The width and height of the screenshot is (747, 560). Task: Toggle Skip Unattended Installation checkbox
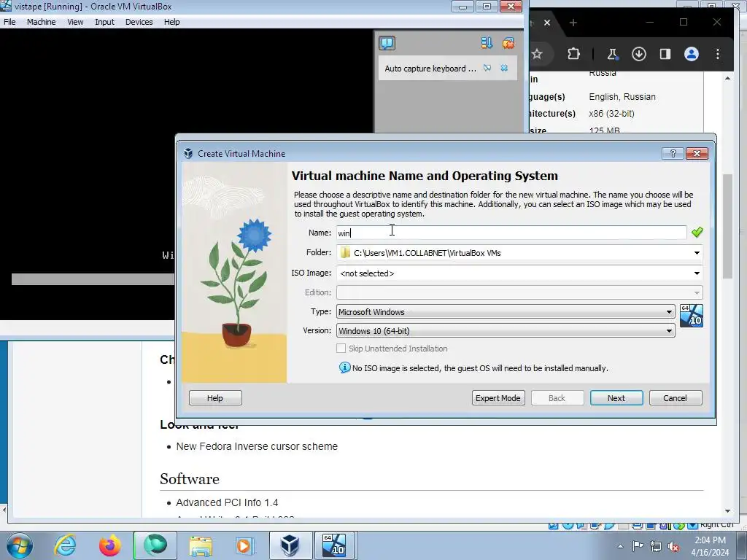coord(341,349)
